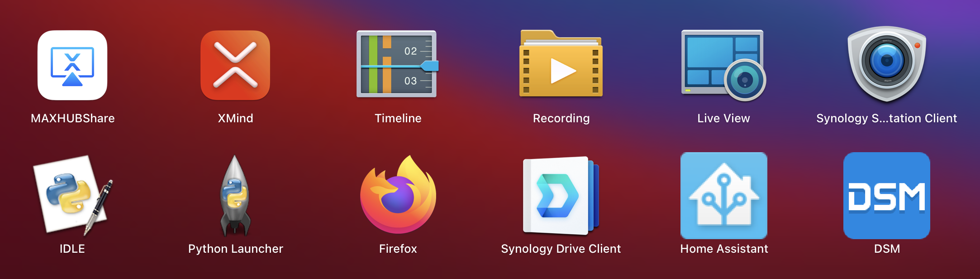Launch the Live View app icon
980x279 pixels.
pyautogui.click(x=723, y=65)
